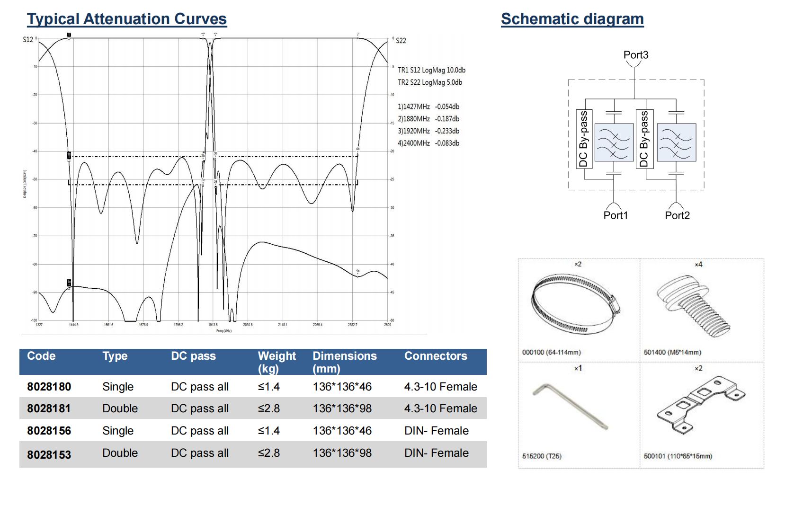Click the Port1 label in schematic
The height and width of the screenshot is (515, 812).
click(x=615, y=215)
